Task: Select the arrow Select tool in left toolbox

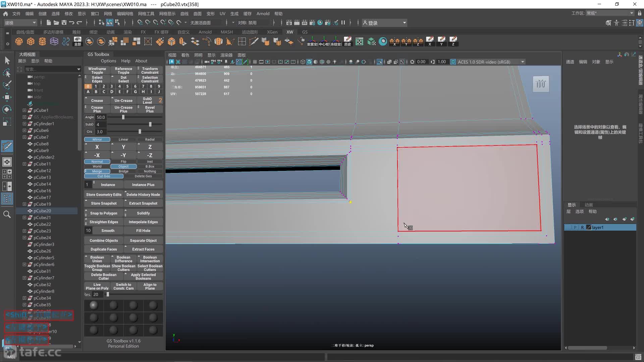Action: pyautogui.click(x=7, y=60)
